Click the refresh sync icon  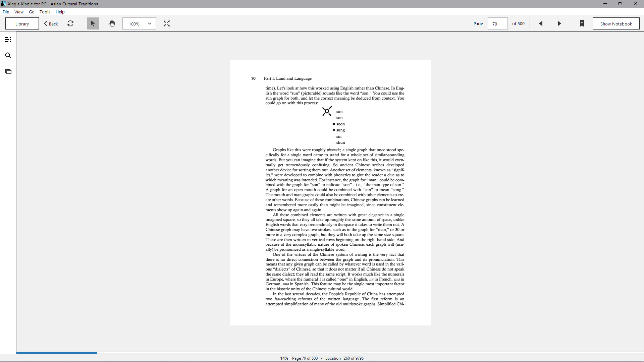click(x=70, y=23)
